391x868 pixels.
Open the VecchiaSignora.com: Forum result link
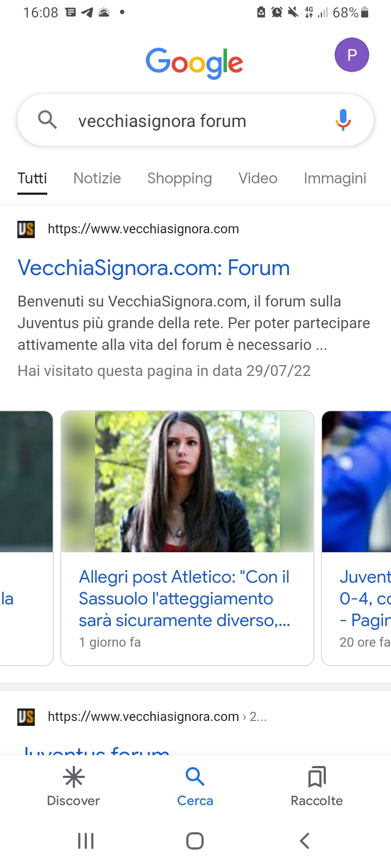point(154,268)
